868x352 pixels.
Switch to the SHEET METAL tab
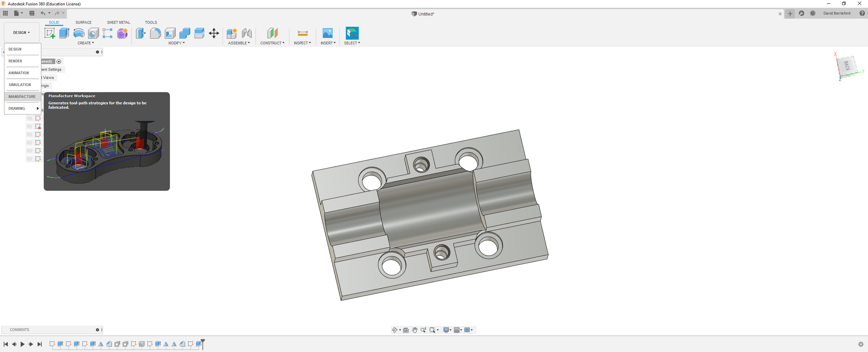pyautogui.click(x=118, y=22)
